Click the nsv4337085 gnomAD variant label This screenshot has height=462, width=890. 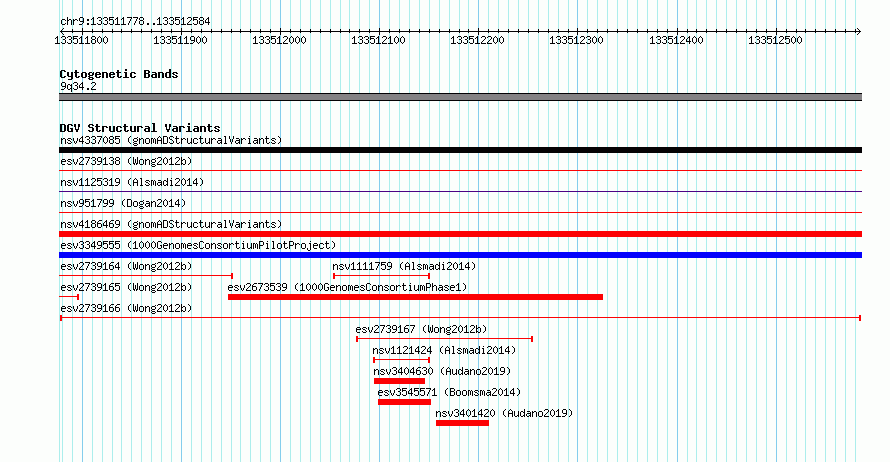171,140
